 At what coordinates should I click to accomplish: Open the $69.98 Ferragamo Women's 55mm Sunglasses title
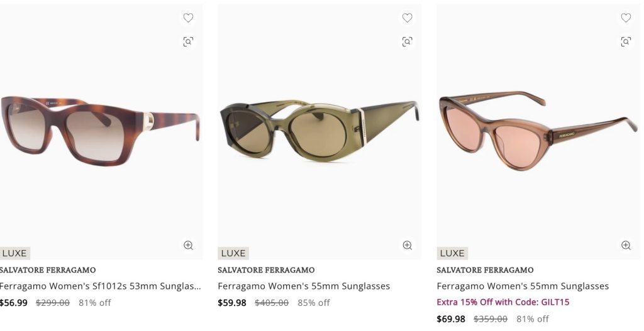523,286
